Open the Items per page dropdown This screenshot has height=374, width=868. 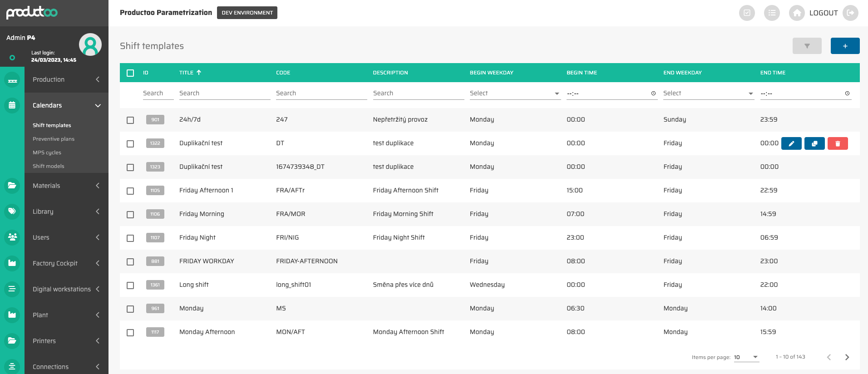[746, 357]
